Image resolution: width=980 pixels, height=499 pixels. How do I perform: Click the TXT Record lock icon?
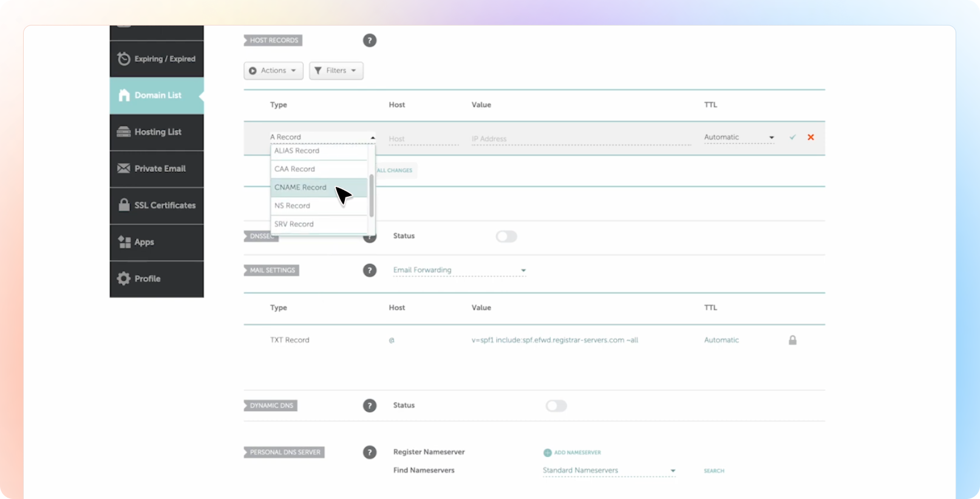click(792, 340)
